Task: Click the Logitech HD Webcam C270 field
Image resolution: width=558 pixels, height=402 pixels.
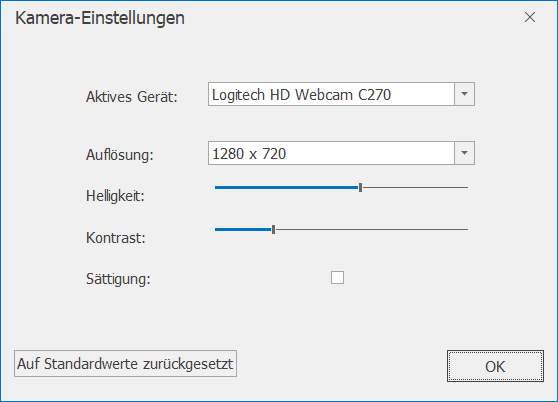Action: pyautogui.click(x=331, y=94)
